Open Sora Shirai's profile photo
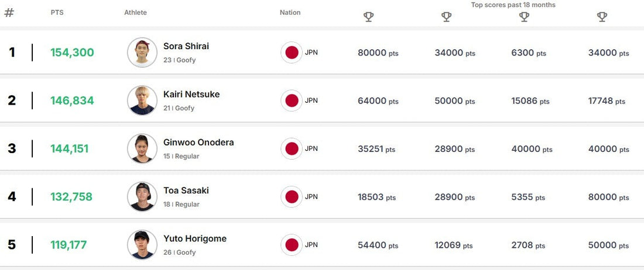The image size is (644, 270). 142,53
